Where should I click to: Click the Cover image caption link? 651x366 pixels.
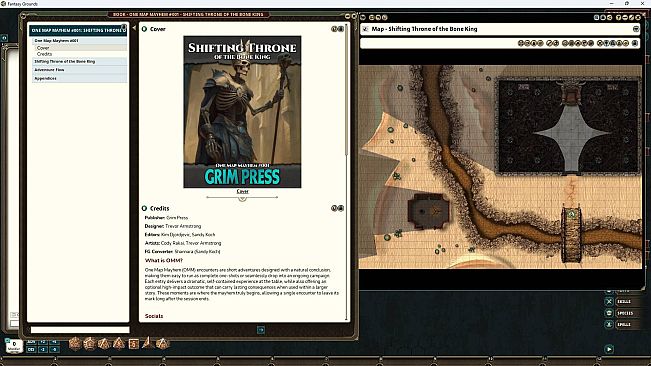click(242, 191)
